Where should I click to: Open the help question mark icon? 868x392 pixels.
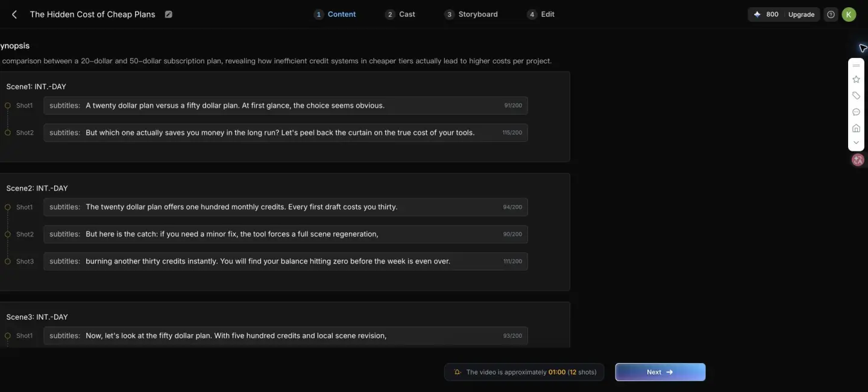coord(831,14)
